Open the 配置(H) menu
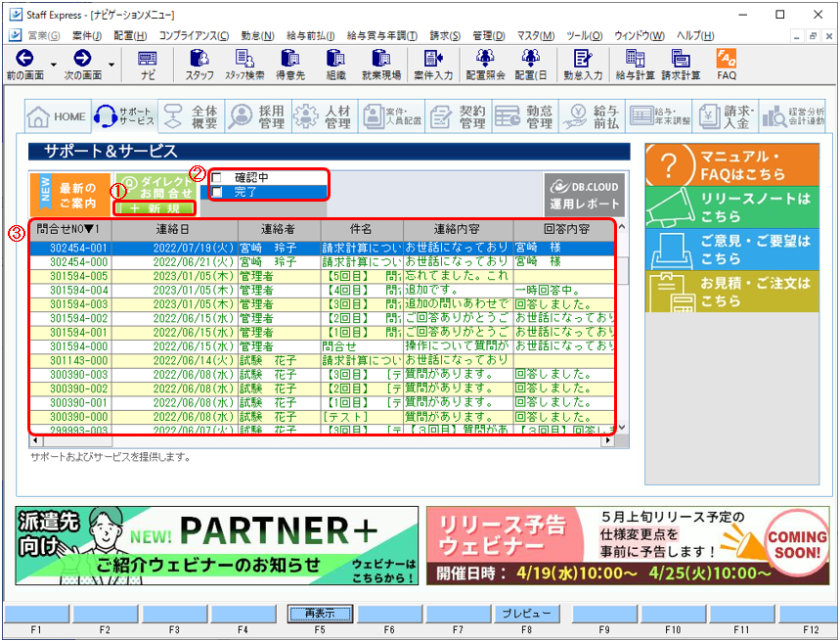This screenshot has width=840, height=641. (130, 36)
